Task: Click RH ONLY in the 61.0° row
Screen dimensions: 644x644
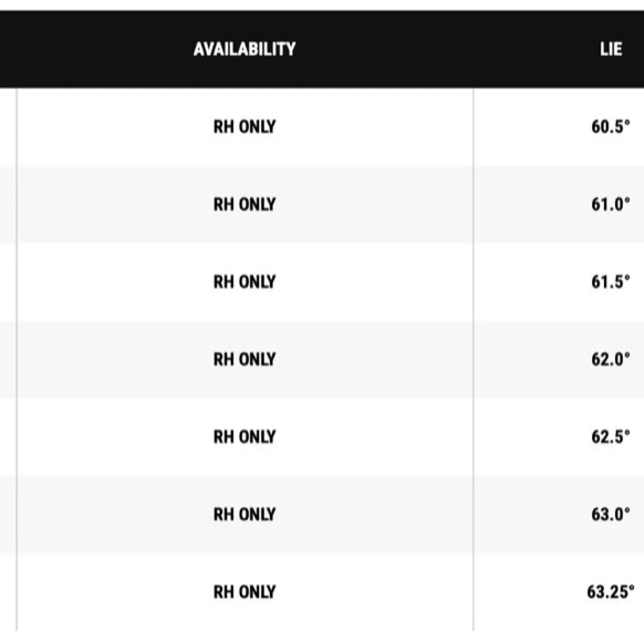Action: pyautogui.click(x=244, y=204)
